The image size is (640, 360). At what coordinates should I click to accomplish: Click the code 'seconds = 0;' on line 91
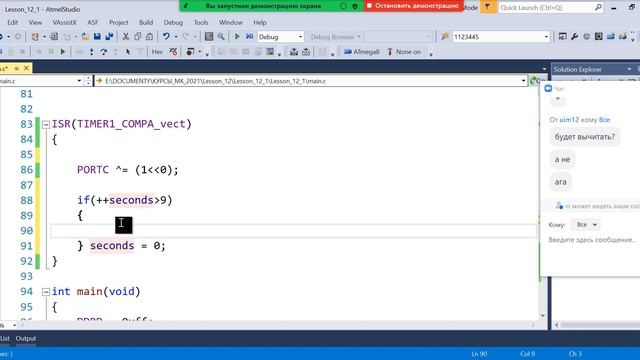128,246
